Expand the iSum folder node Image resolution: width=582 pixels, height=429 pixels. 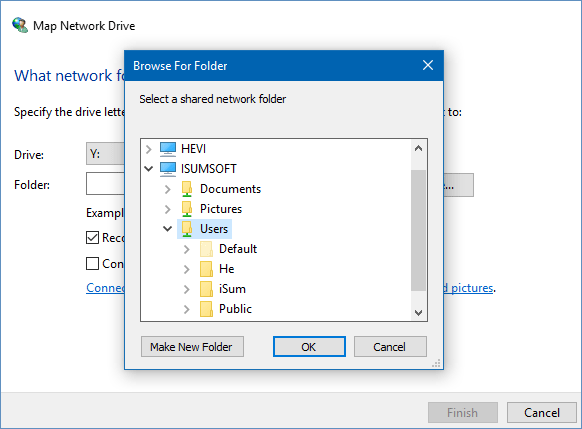[187, 289]
